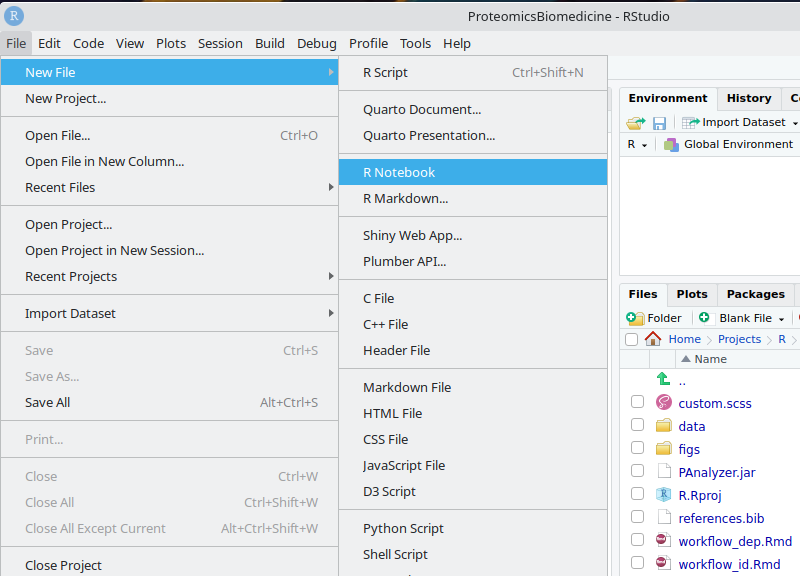The width and height of the screenshot is (800, 576).
Task: Click the load workspace icon in Environment pane
Action: point(635,123)
